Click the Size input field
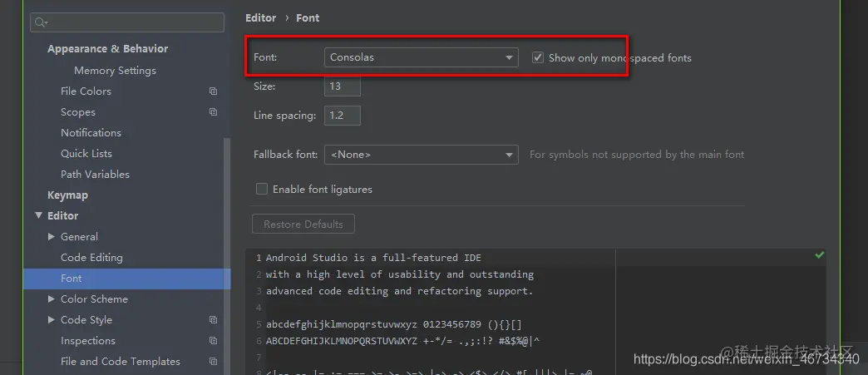The width and height of the screenshot is (868, 375). (x=342, y=86)
